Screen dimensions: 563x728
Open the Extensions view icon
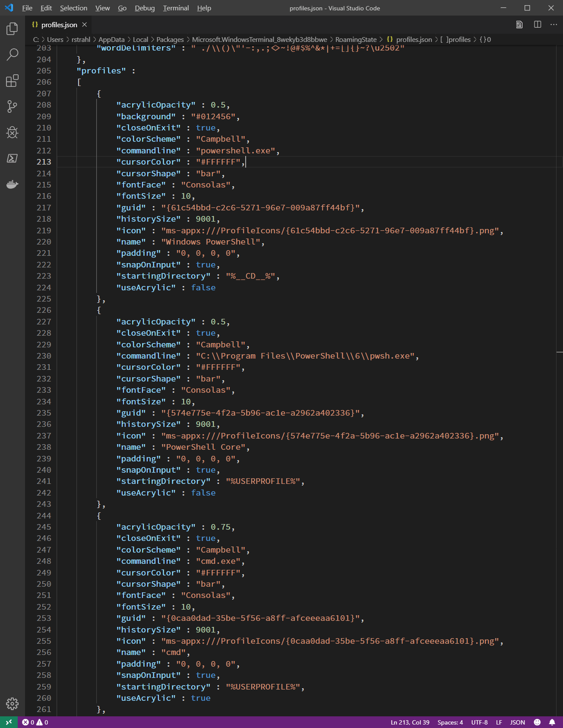(12, 81)
